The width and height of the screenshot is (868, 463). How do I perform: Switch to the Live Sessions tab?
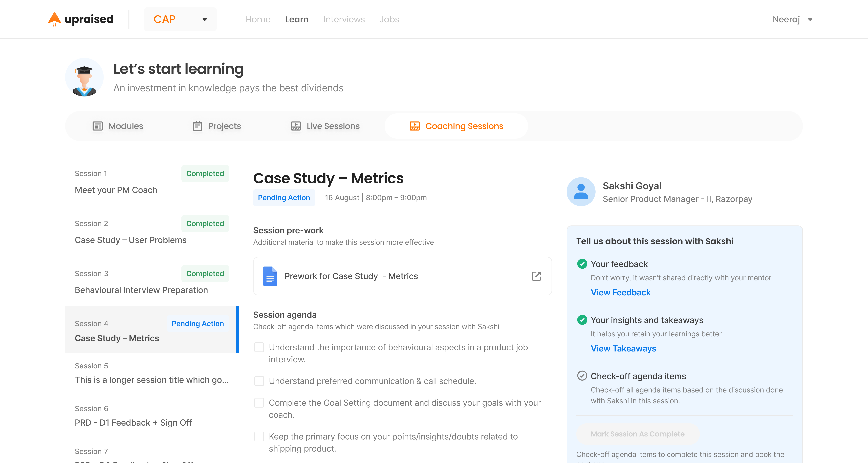[325, 126]
